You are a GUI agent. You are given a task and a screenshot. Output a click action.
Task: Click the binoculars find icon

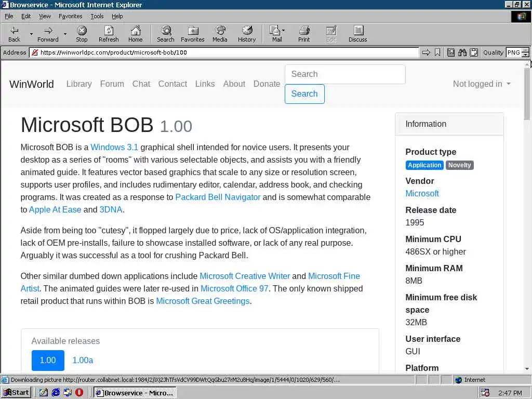pyautogui.click(x=462, y=52)
